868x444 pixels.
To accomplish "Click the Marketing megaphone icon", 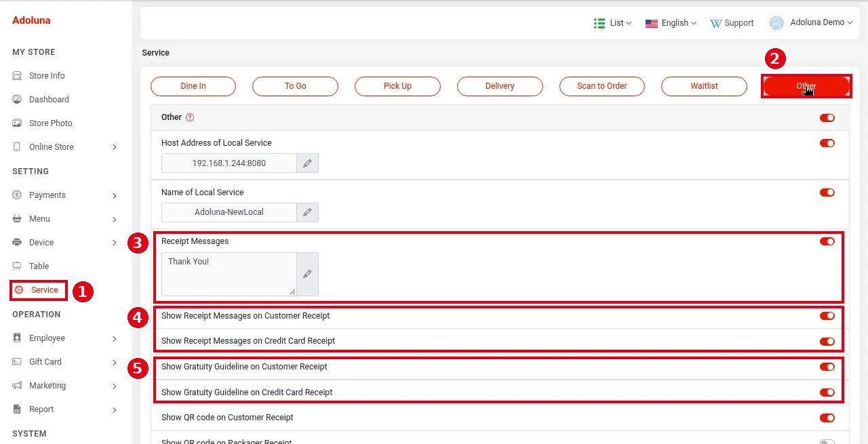I will 17,386.
